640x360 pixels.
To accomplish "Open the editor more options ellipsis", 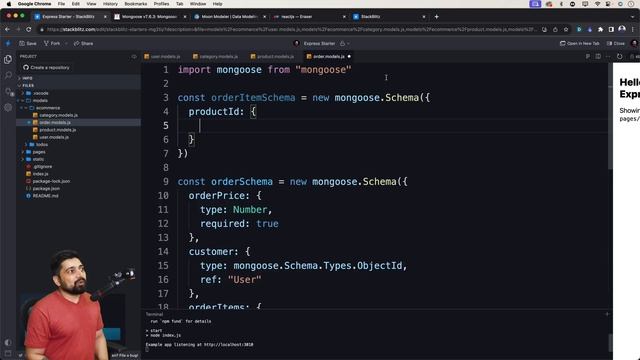I will tap(608, 56).
